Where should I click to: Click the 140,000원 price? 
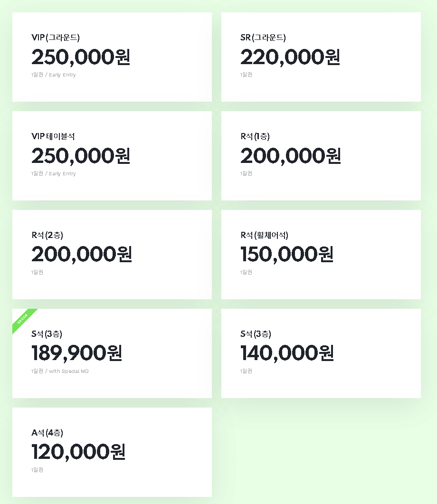(x=287, y=353)
